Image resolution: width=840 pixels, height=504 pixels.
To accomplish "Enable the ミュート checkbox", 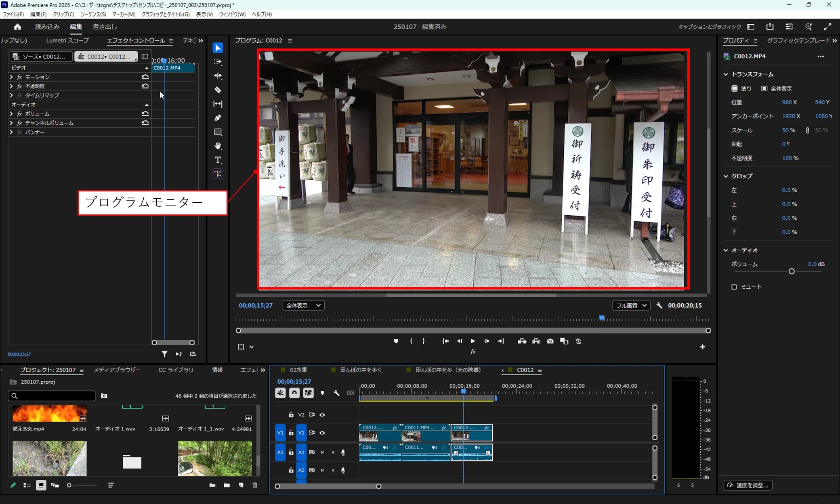I will pyautogui.click(x=734, y=287).
